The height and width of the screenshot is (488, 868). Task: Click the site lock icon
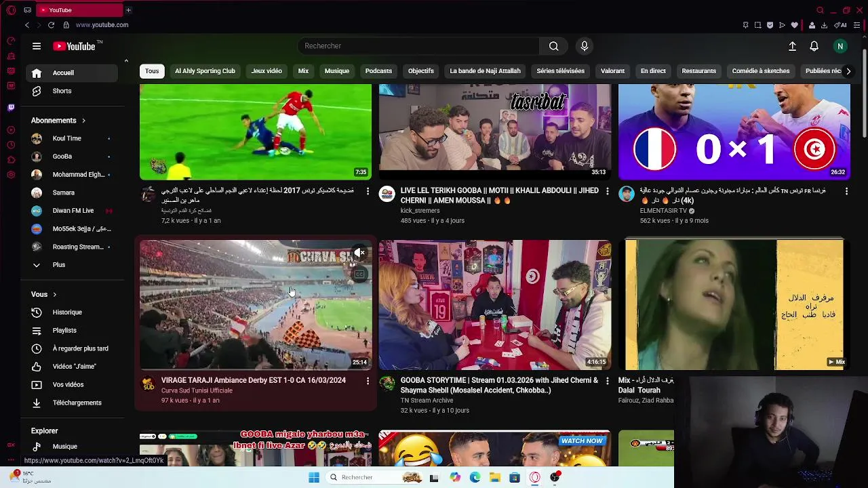(x=66, y=25)
